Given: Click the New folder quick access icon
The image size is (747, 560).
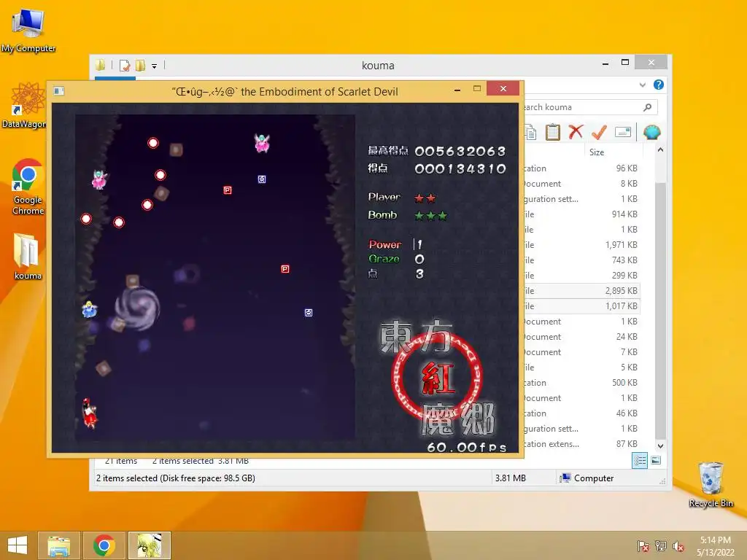Looking at the screenshot, I should 141,65.
